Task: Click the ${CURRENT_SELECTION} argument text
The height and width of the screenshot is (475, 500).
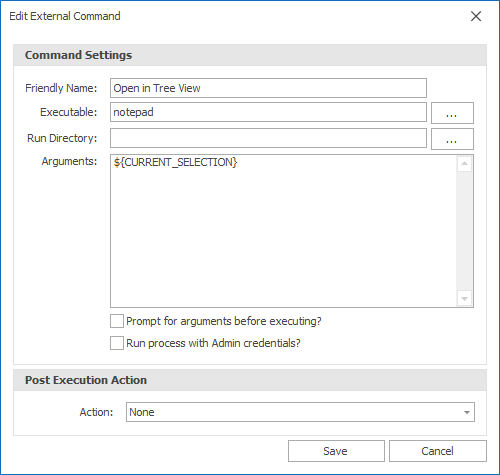Action: click(x=175, y=162)
